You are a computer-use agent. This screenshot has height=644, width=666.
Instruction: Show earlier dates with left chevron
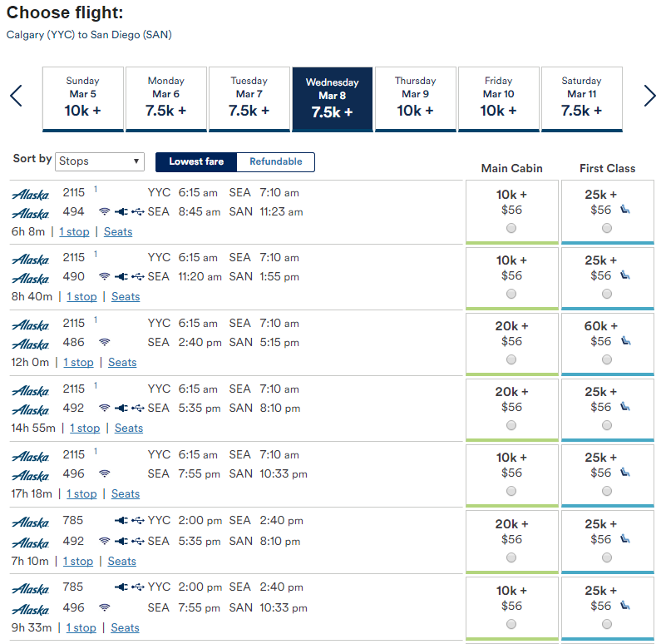(x=16, y=96)
